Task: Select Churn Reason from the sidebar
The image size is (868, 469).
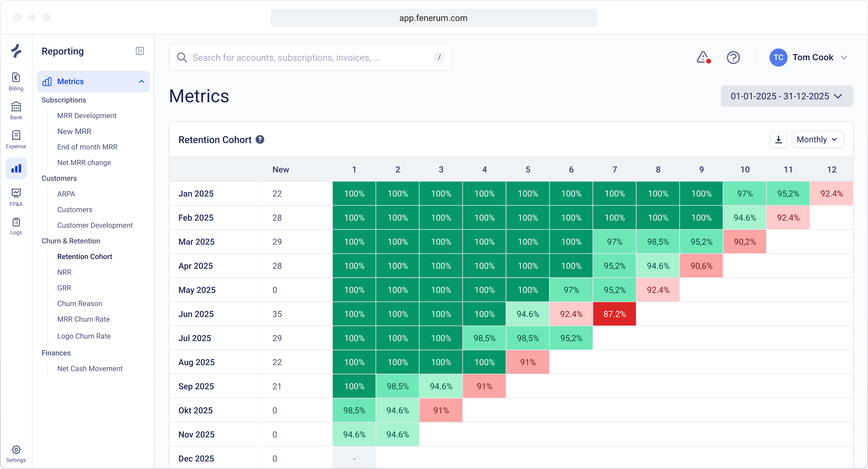Action: point(79,303)
